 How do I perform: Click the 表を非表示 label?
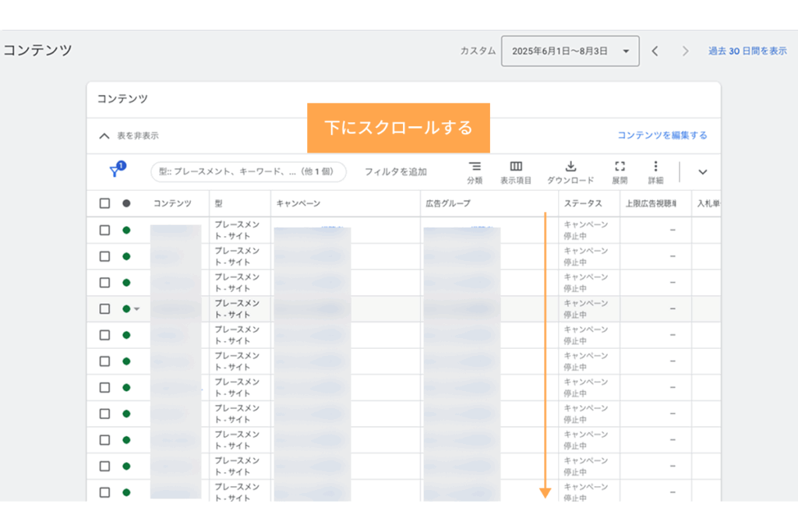138,136
